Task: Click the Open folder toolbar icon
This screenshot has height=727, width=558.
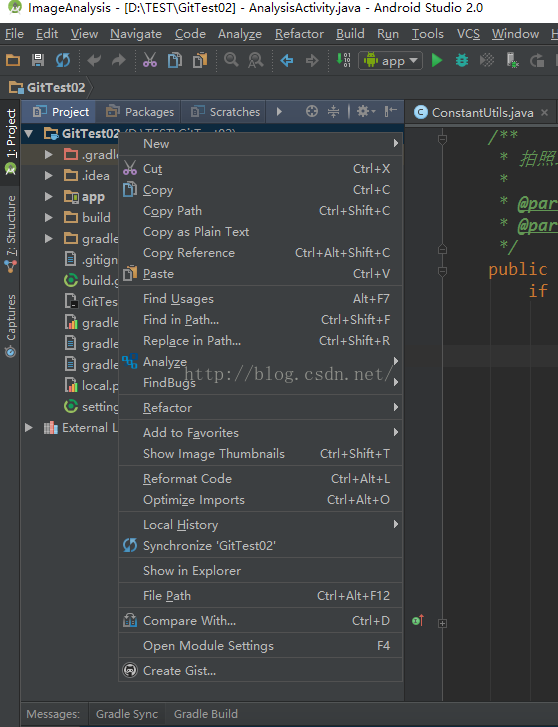Action: 13,60
